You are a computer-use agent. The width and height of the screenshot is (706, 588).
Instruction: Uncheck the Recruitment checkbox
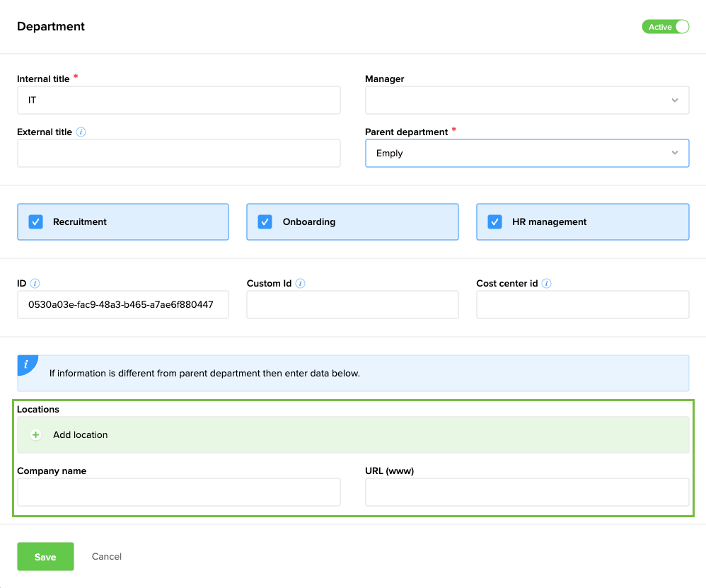[x=36, y=222]
